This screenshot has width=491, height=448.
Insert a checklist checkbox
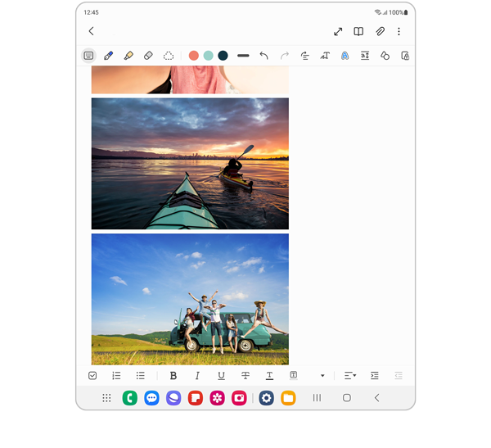(92, 375)
